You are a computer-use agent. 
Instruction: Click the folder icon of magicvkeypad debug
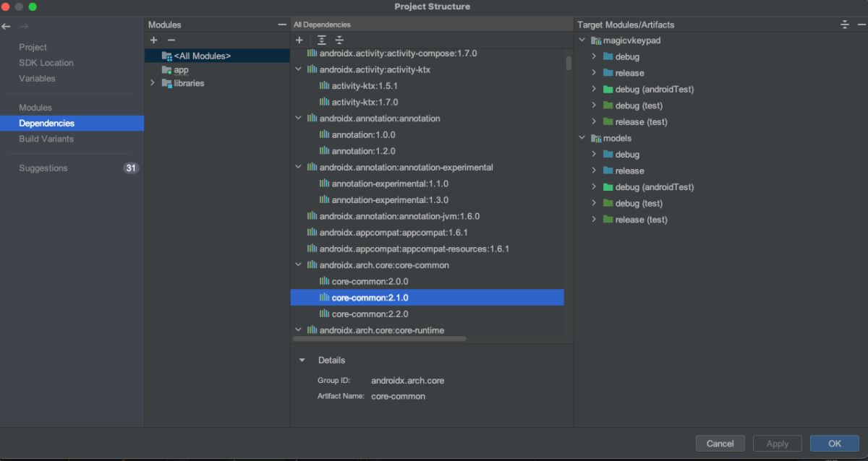pos(608,56)
